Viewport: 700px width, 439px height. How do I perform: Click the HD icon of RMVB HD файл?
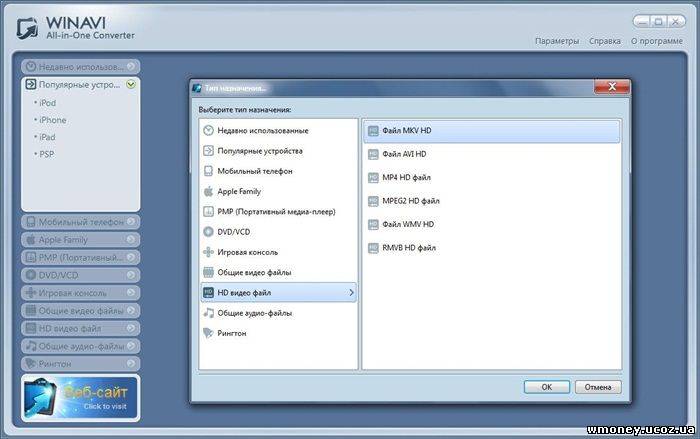[x=373, y=248]
